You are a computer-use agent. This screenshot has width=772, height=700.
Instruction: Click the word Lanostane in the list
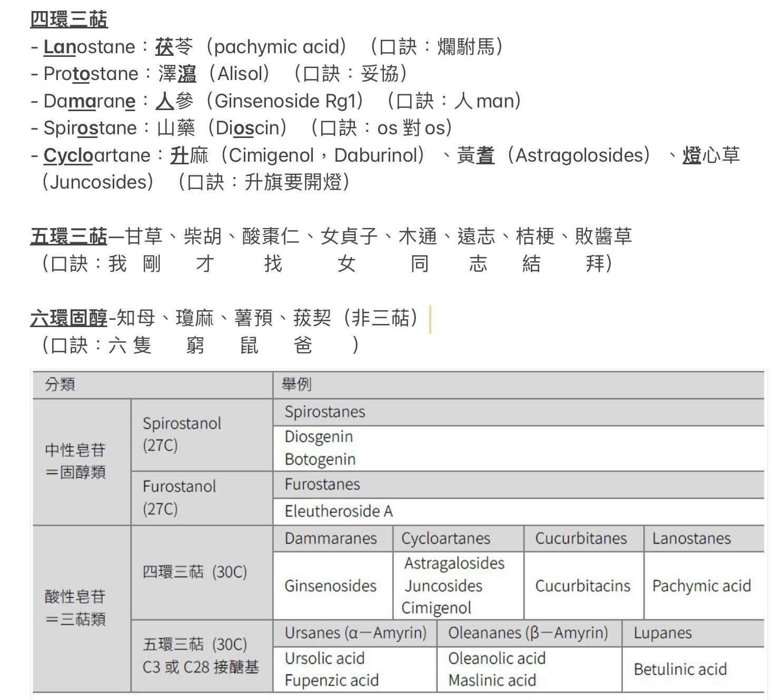point(90,47)
